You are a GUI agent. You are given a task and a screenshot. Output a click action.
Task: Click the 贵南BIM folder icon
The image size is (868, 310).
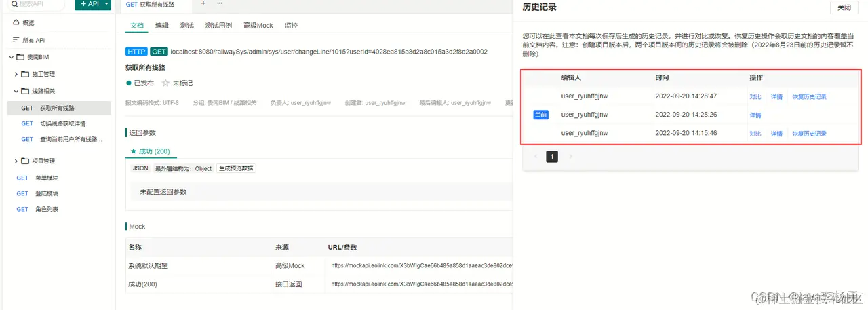click(x=20, y=57)
